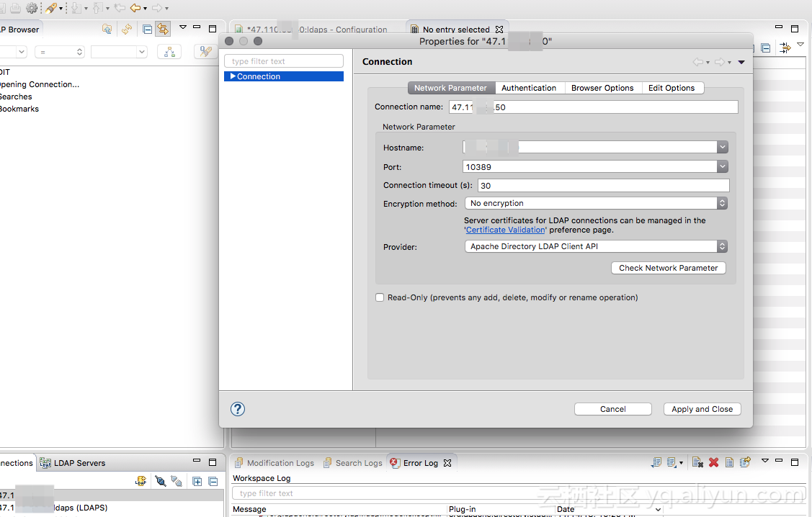Click the red X delete log icon in Error Log
The height and width of the screenshot is (517, 812).
pyautogui.click(x=713, y=463)
